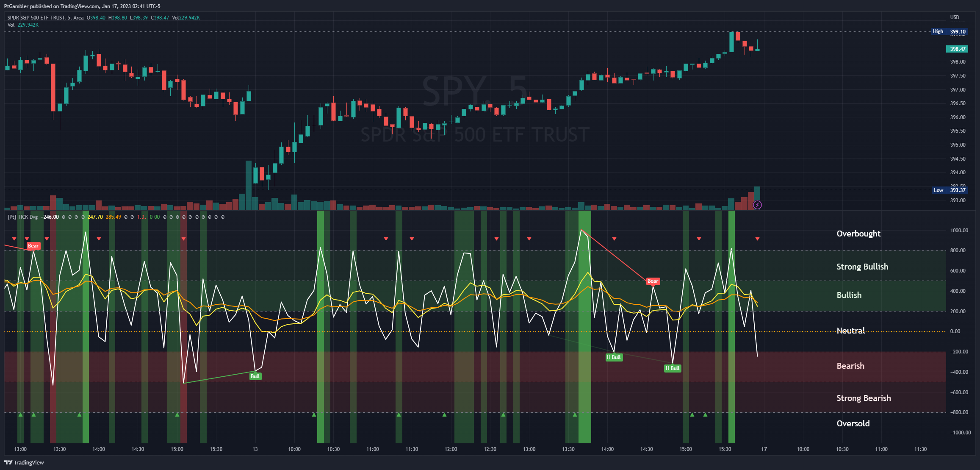The width and height of the screenshot is (980, 470).
Task: Click the 0.00 indicator axis value
Action: pos(955,331)
